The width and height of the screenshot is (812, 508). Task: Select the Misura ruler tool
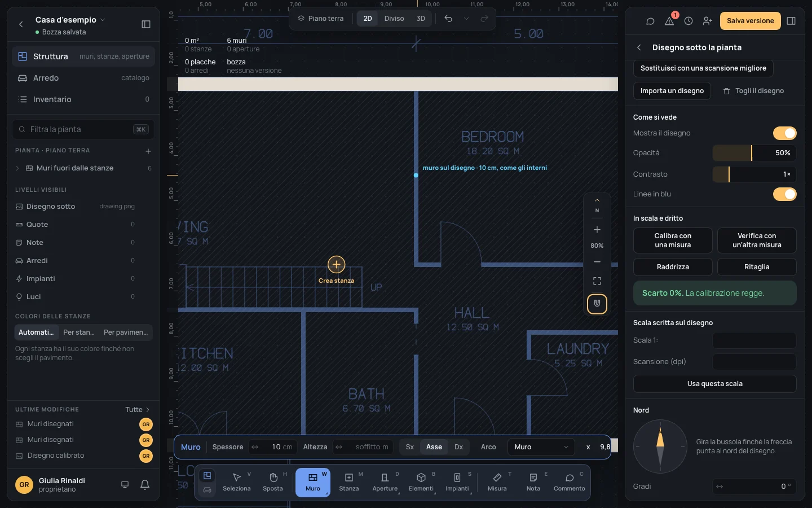[497, 482]
